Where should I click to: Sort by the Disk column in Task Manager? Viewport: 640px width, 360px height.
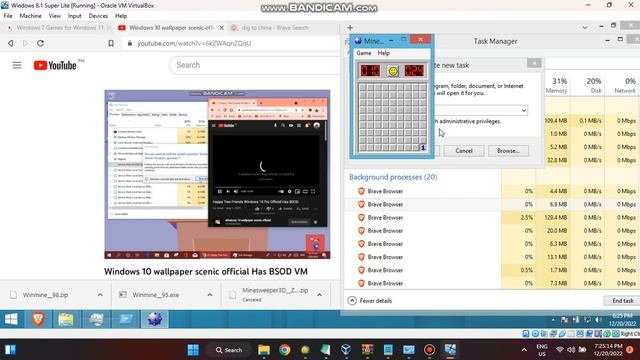tap(594, 85)
